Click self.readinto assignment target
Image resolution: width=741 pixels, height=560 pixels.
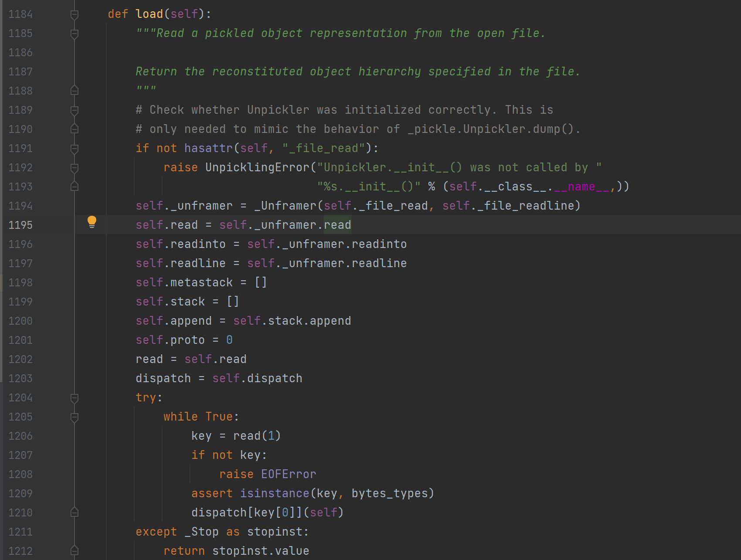[x=180, y=244]
